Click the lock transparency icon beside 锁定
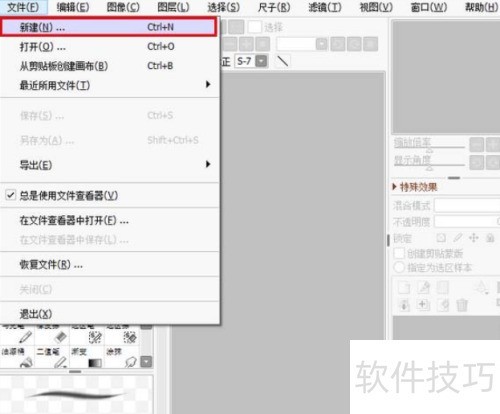The height and width of the screenshot is (414, 500). [x=441, y=238]
